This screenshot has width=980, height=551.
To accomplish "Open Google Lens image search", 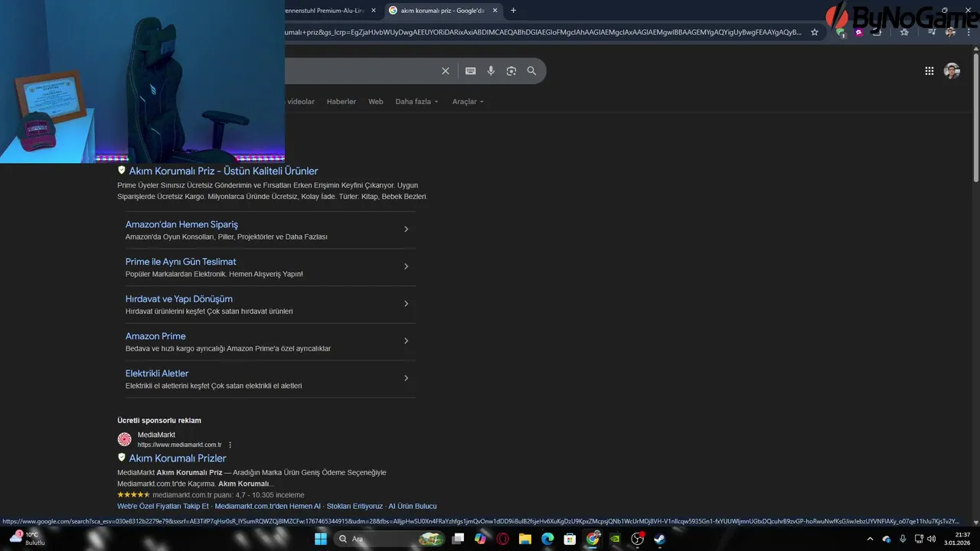I will pos(511,70).
